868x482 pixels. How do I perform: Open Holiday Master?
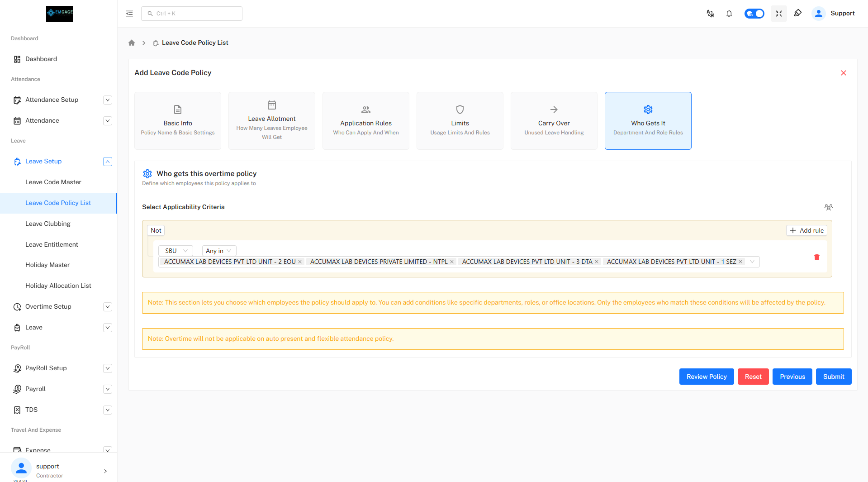47,265
